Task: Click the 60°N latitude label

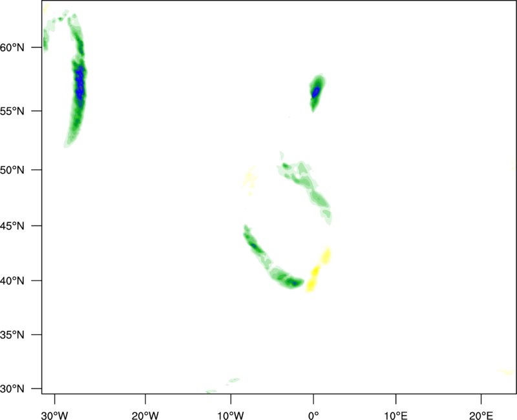Action: [12, 48]
